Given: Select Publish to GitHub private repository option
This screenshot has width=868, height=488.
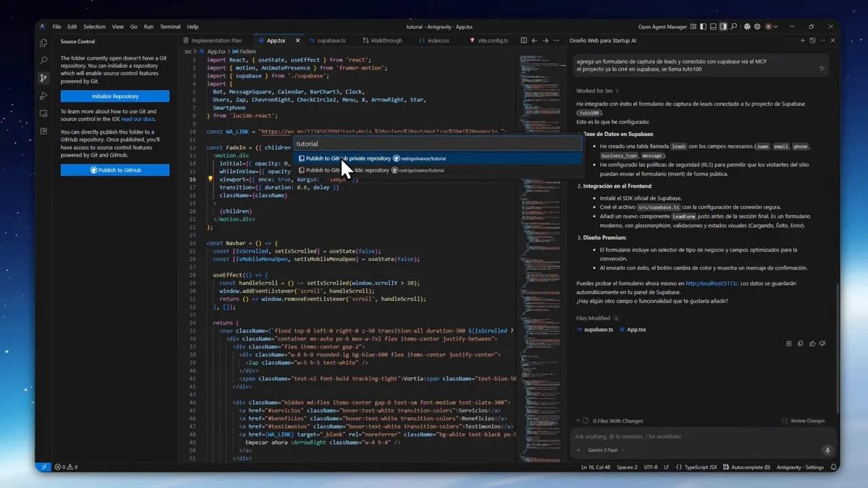Looking at the screenshot, I should [439, 159].
